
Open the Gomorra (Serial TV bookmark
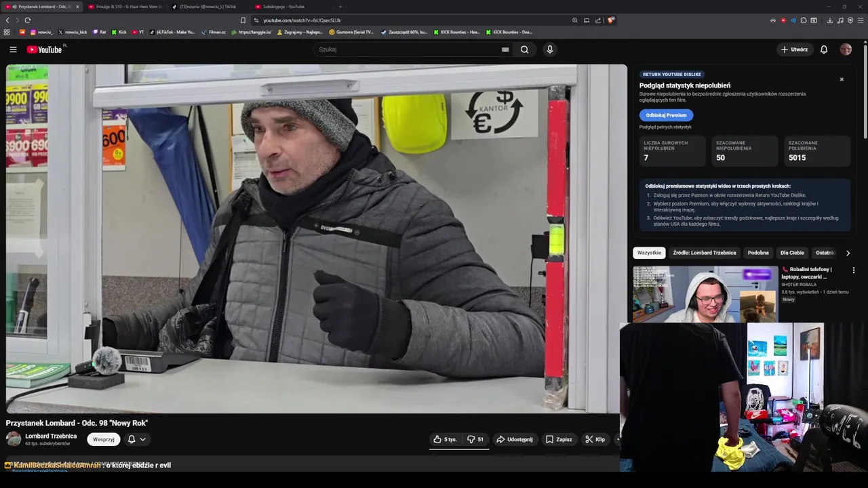point(351,32)
